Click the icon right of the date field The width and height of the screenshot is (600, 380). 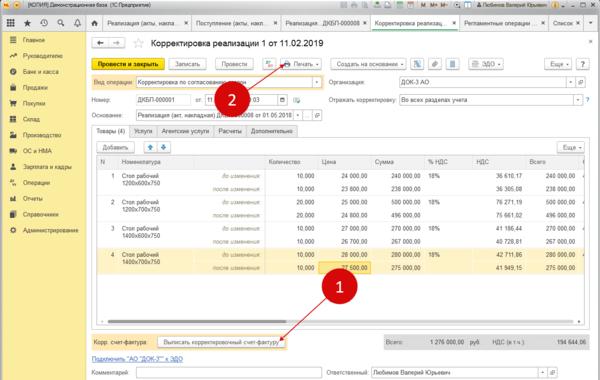click(297, 100)
